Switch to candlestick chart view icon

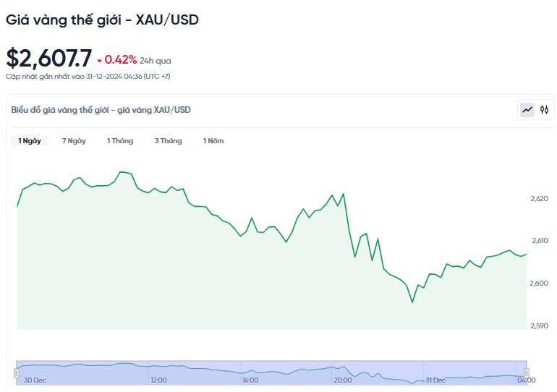544,110
